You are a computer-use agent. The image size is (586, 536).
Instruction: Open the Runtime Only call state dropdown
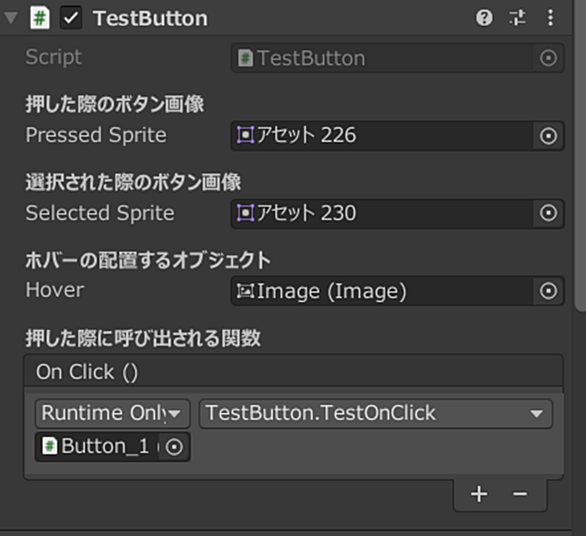tap(112, 413)
